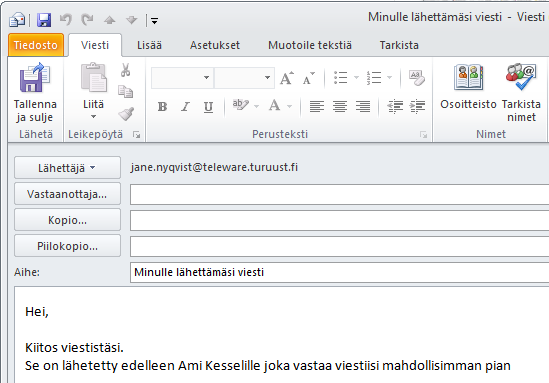Open the Outlook window icon in title bar

coord(17,20)
